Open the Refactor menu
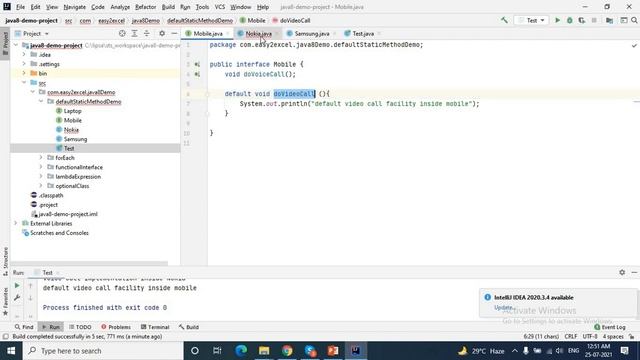The image size is (640, 360). (x=145, y=7)
